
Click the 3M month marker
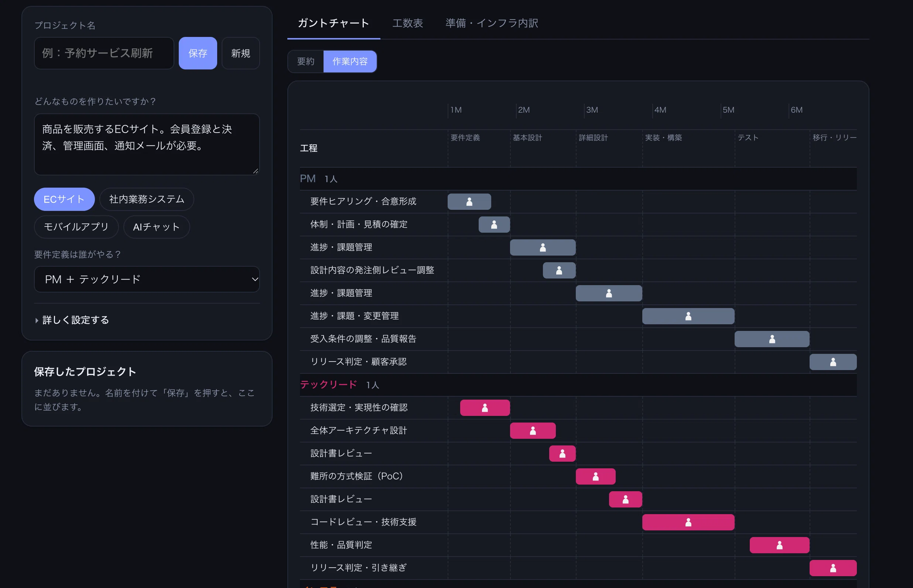click(592, 110)
